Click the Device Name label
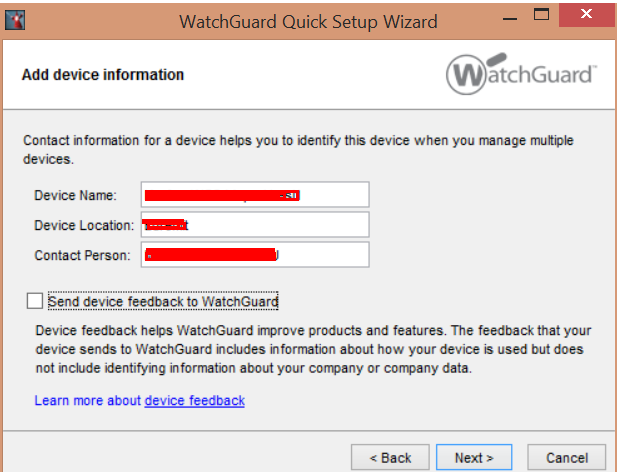This screenshot has height=472, width=617. tap(75, 195)
